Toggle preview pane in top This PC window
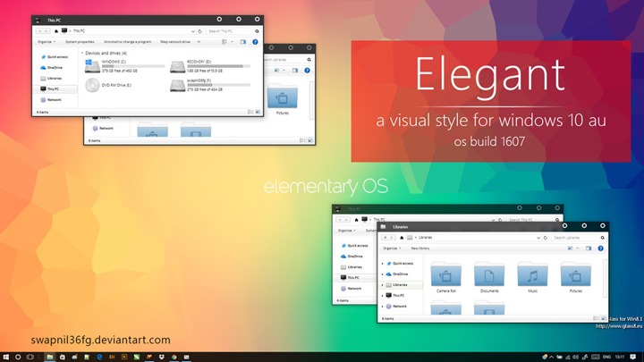 [x=243, y=42]
